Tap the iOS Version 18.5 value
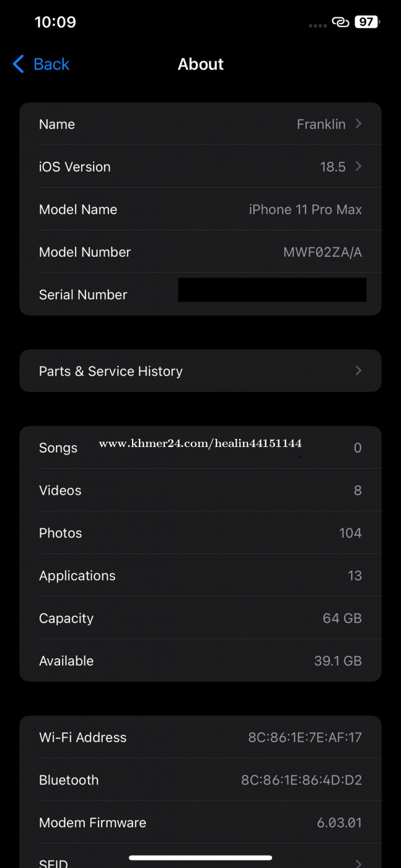 [x=333, y=167]
